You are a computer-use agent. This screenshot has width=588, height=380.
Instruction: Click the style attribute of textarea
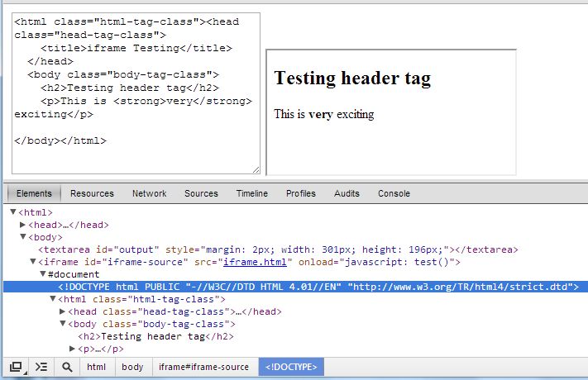[307, 249]
